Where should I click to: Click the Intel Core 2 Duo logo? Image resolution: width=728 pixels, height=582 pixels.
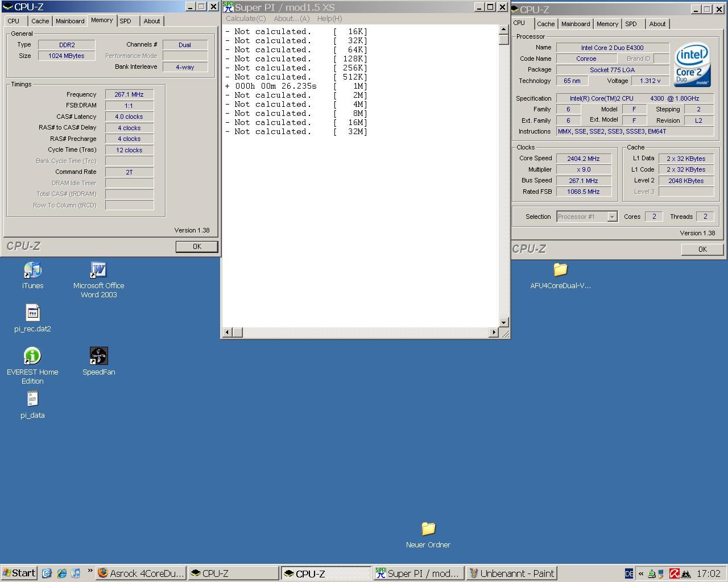click(692, 64)
